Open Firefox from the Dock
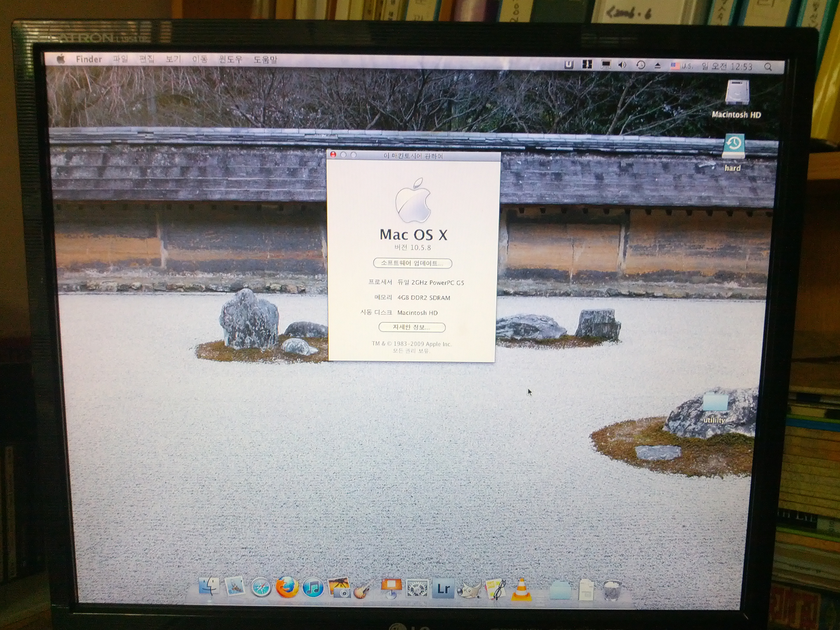This screenshot has height=630, width=840. coord(287,588)
